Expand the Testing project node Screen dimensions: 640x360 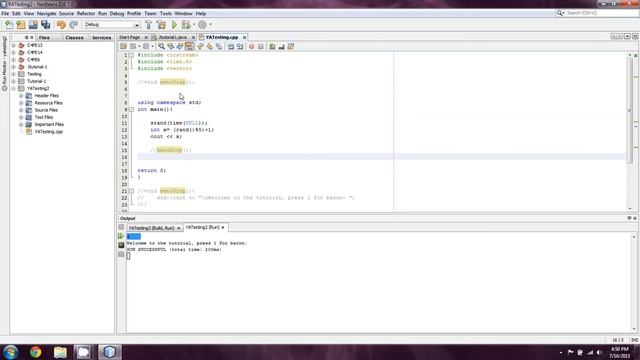pos(13,74)
